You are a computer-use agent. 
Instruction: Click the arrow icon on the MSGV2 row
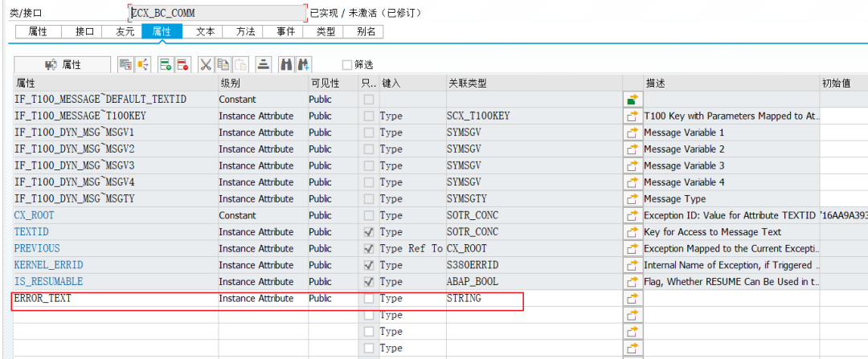point(633,149)
